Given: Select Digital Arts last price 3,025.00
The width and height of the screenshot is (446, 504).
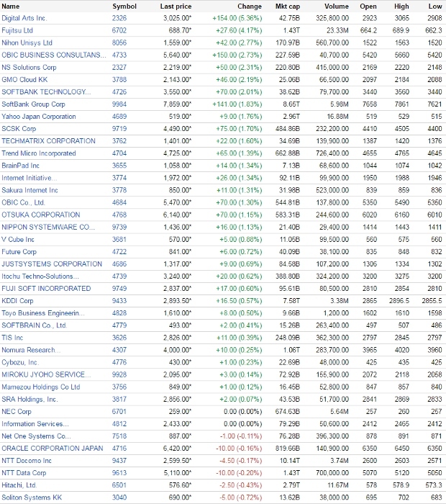Looking at the screenshot, I should pyautogui.click(x=177, y=18).
